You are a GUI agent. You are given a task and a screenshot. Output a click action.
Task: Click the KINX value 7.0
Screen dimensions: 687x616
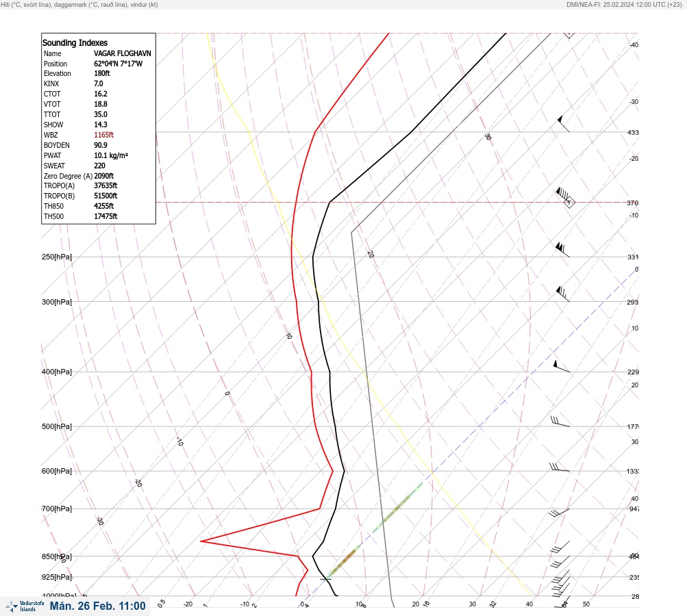click(x=99, y=84)
